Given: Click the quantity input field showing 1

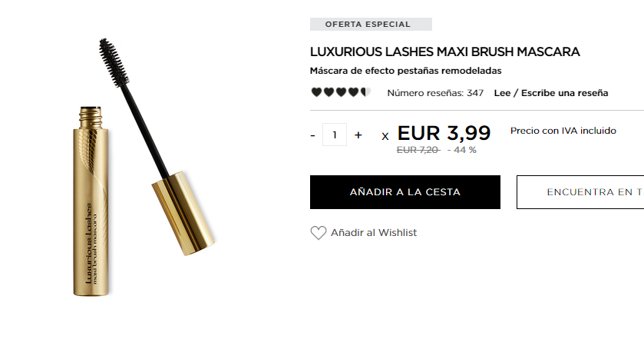Looking at the screenshot, I should click(335, 135).
